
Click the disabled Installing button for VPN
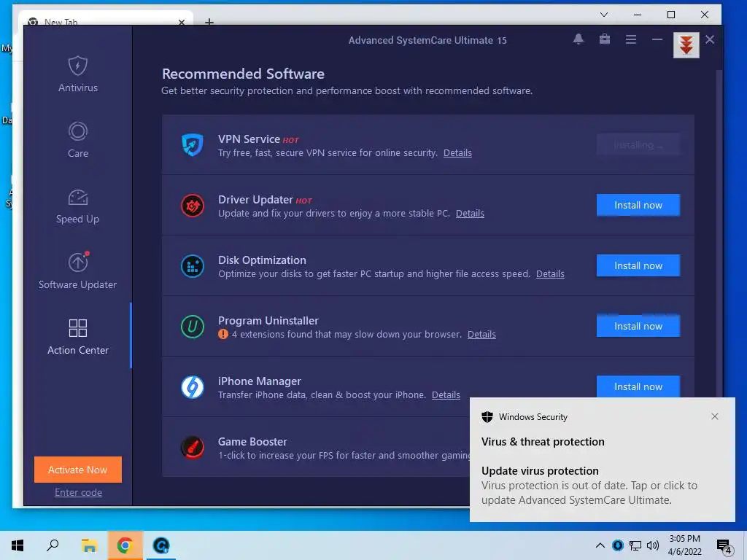point(638,145)
